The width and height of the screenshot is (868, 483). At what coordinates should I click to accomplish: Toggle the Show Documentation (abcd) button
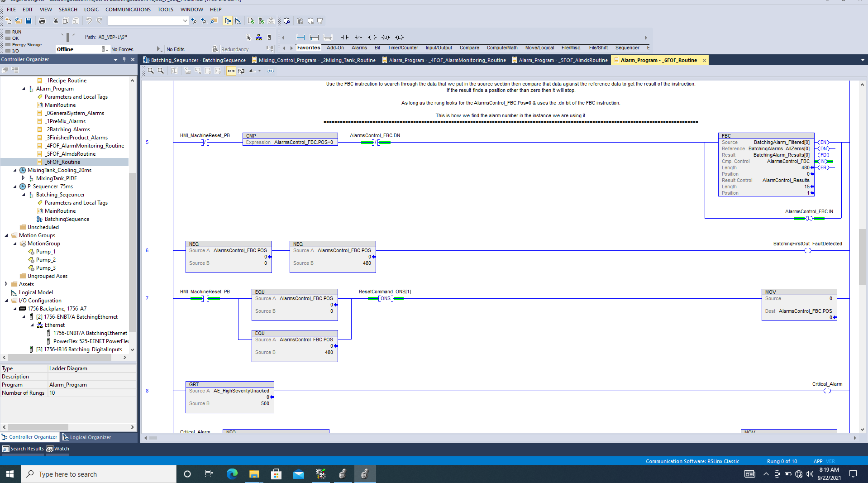(x=231, y=71)
